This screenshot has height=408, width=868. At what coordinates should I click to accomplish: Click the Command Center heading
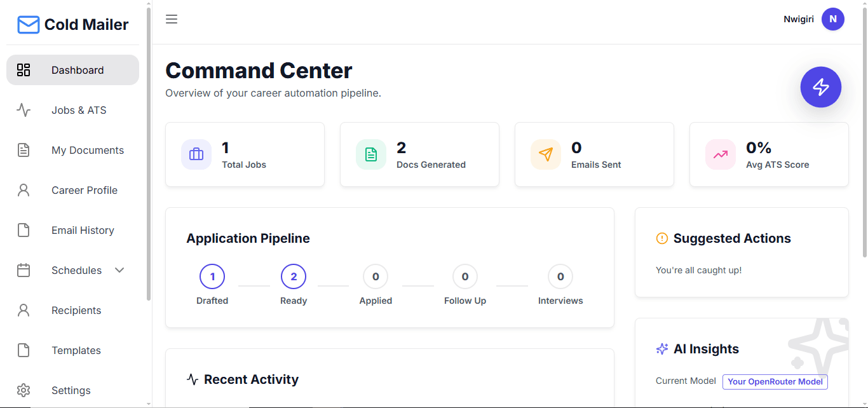[259, 71]
